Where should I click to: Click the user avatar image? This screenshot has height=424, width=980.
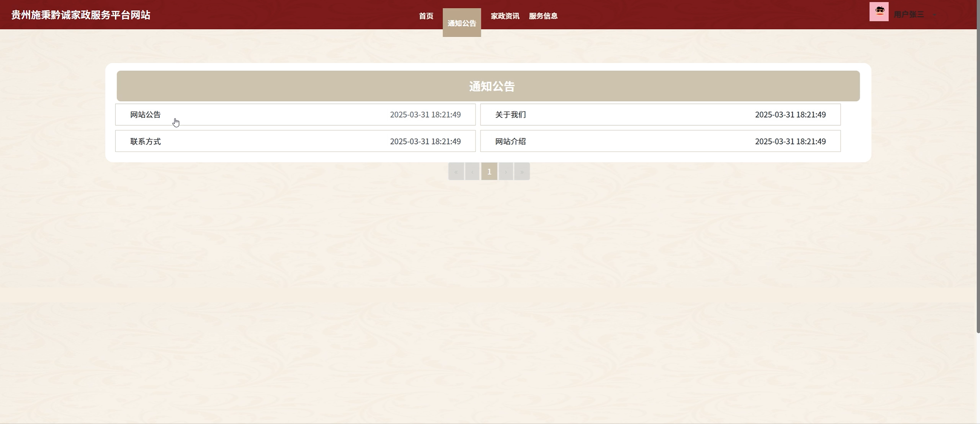coord(879,12)
